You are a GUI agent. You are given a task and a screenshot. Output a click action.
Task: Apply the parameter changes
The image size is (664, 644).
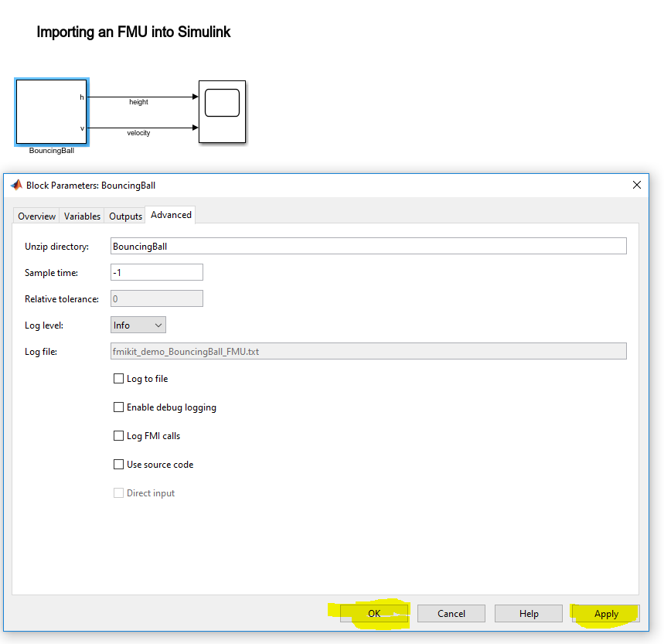click(605, 613)
